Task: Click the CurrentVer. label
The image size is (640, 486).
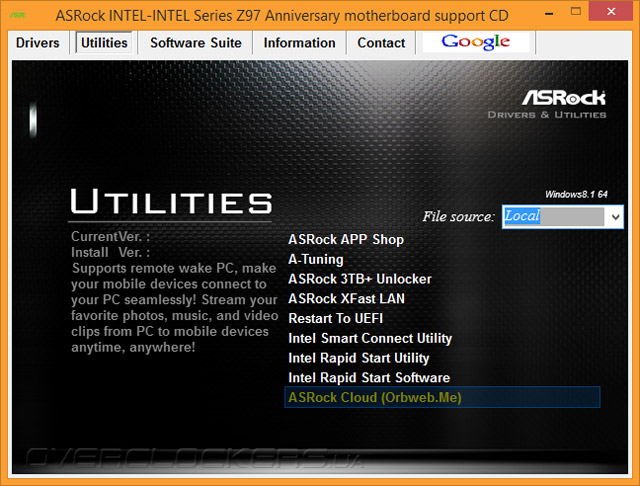Action: pos(110,236)
